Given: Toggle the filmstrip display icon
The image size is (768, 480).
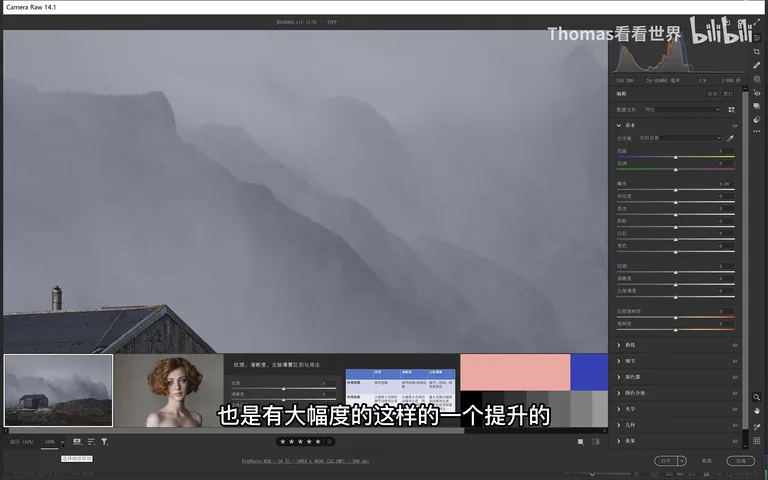Looking at the screenshot, I should tap(77, 442).
